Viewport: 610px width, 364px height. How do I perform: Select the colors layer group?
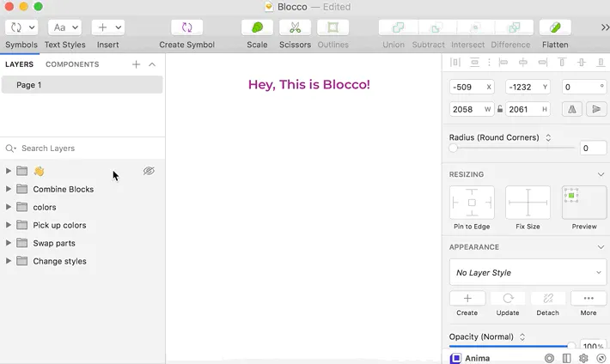coord(45,207)
